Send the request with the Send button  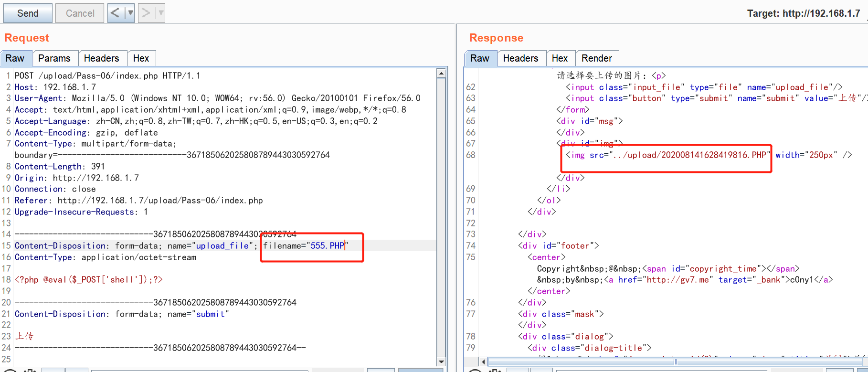tap(28, 13)
